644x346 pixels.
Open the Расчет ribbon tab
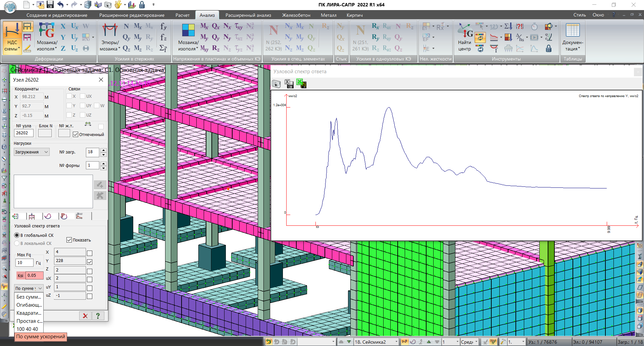(182, 15)
